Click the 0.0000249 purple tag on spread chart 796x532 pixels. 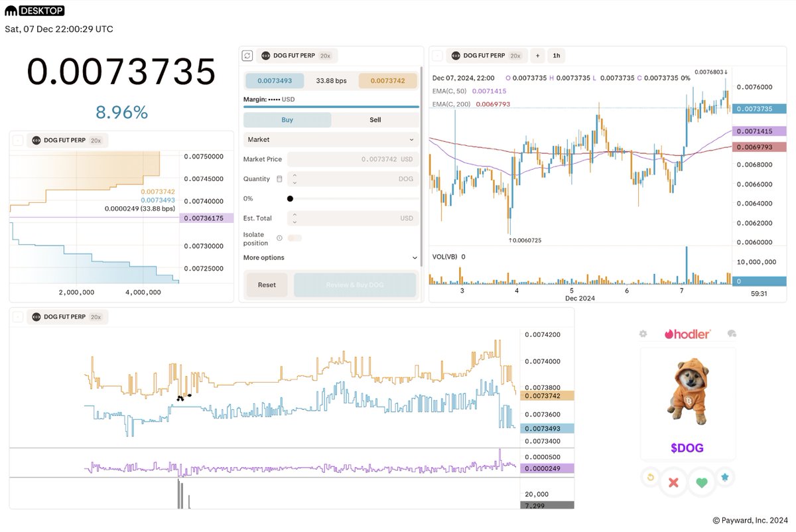coord(547,468)
